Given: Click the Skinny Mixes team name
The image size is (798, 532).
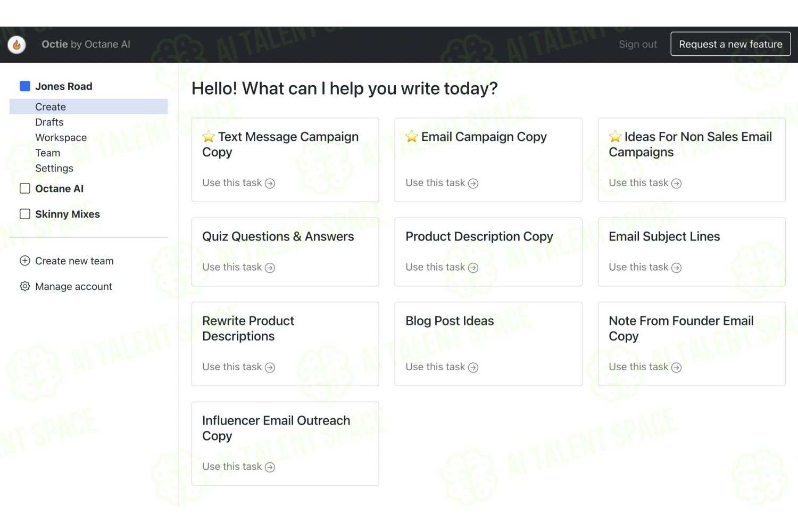Looking at the screenshot, I should pyautogui.click(x=68, y=214).
